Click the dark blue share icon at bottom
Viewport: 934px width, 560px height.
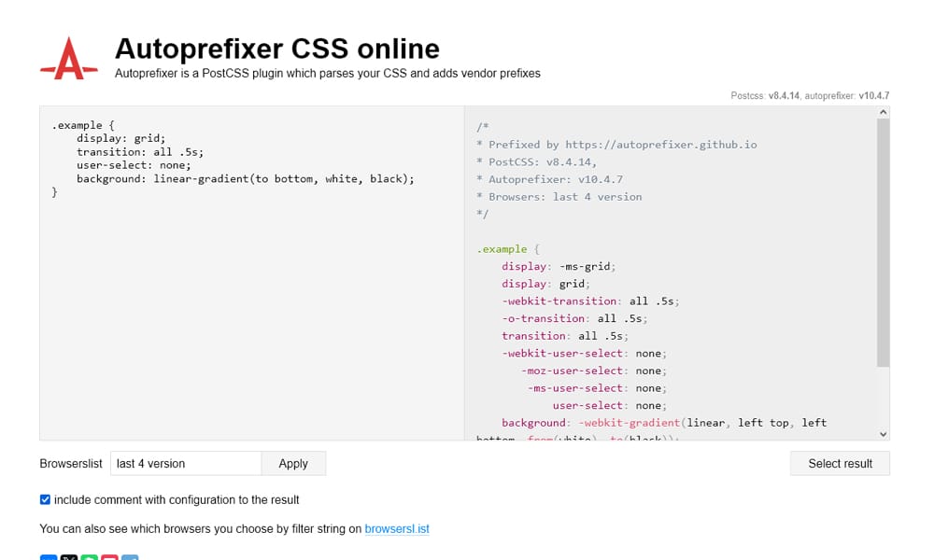pyautogui.click(x=49, y=557)
